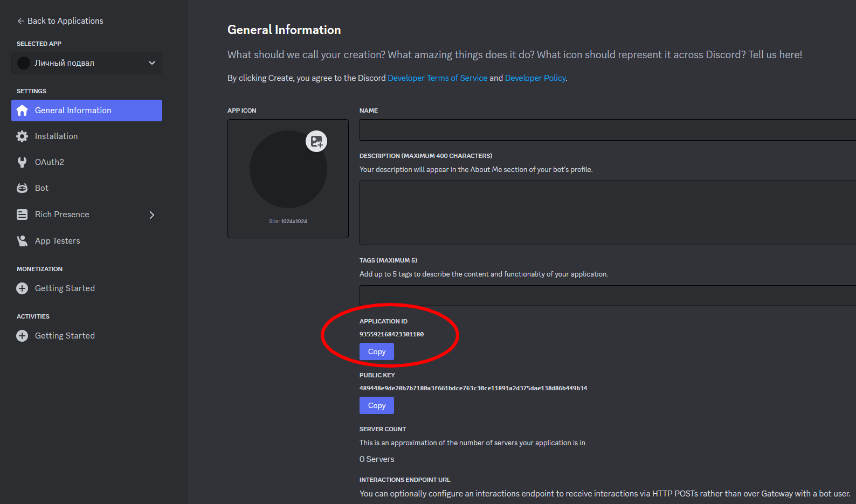Image resolution: width=856 pixels, height=504 pixels.
Task: Expand the Rich Presence submenu chevron
Action: pos(152,215)
